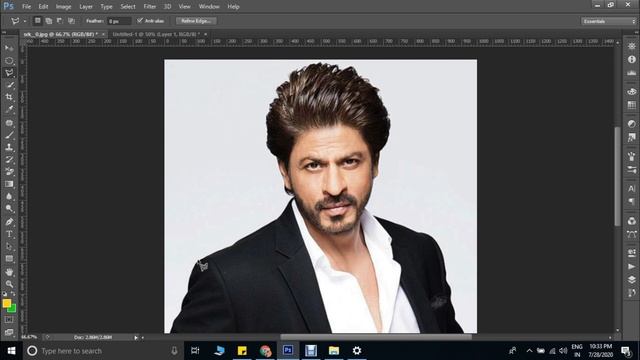
Task: Open the Windows Start menu
Action: [11, 351]
